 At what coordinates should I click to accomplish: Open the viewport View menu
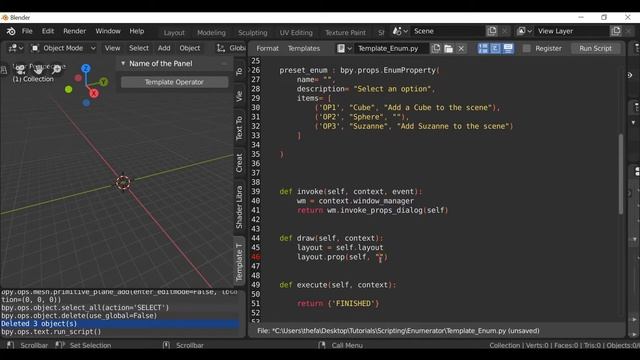112,48
